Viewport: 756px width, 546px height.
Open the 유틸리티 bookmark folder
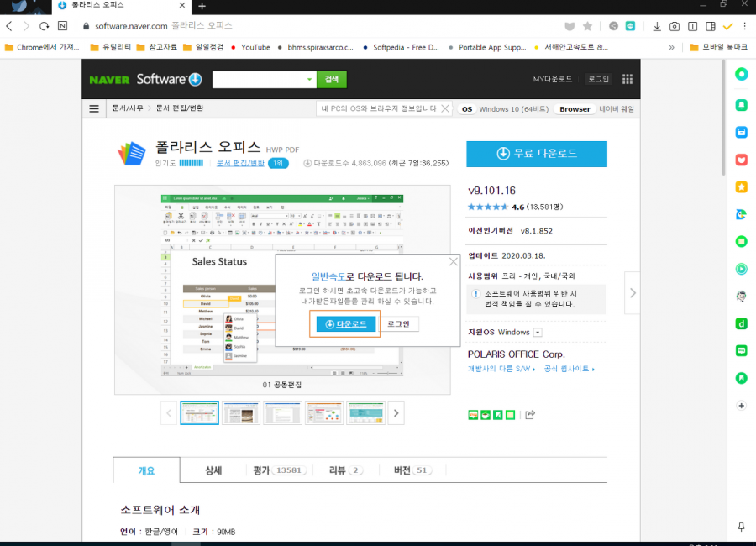pos(110,47)
